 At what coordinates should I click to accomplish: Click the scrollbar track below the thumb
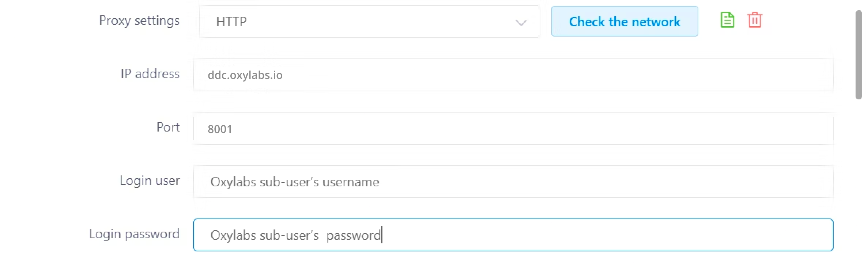point(858,183)
